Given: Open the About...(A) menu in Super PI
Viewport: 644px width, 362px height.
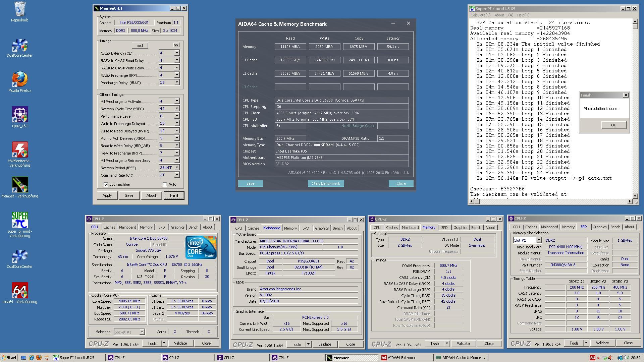Looking at the screenshot, I should (x=504, y=15).
